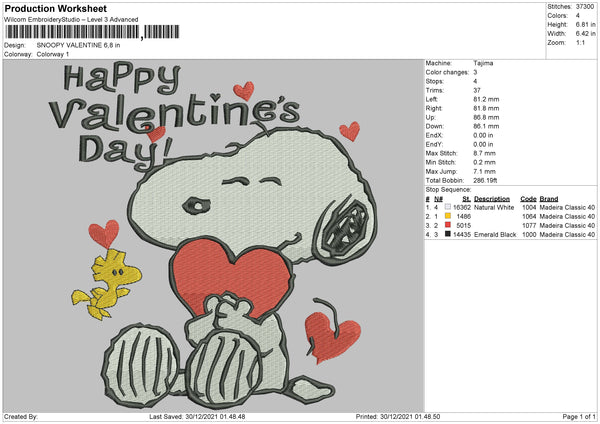Image resolution: width=600 pixels, height=424 pixels.
Task: Click the Total Bobbin value "286.19ft"
Action: click(485, 181)
